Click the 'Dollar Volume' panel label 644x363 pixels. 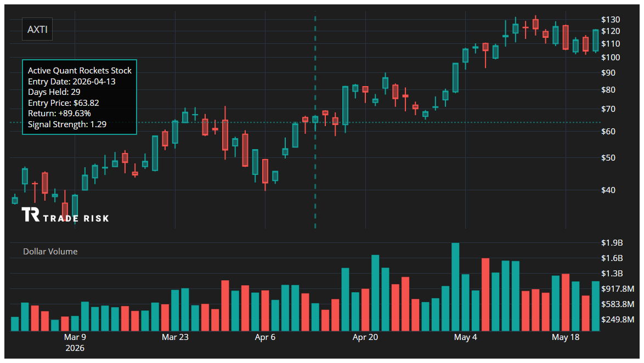50,251
